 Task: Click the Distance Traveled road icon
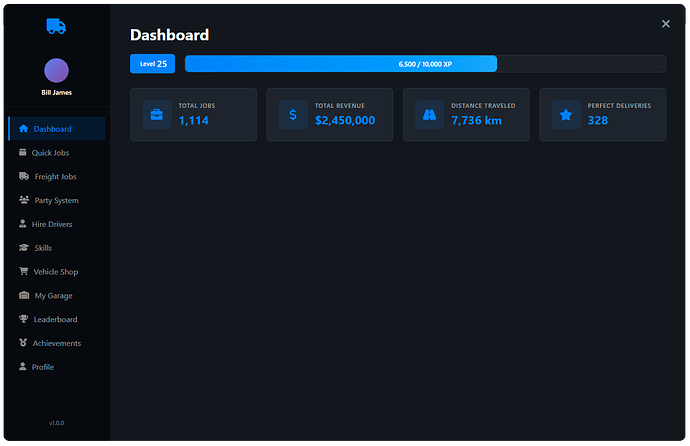click(429, 115)
